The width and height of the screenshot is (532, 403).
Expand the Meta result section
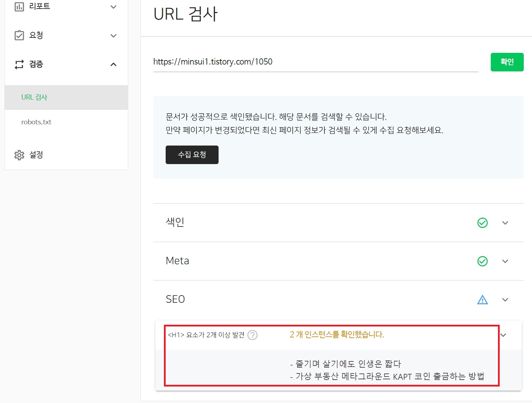tap(505, 261)
